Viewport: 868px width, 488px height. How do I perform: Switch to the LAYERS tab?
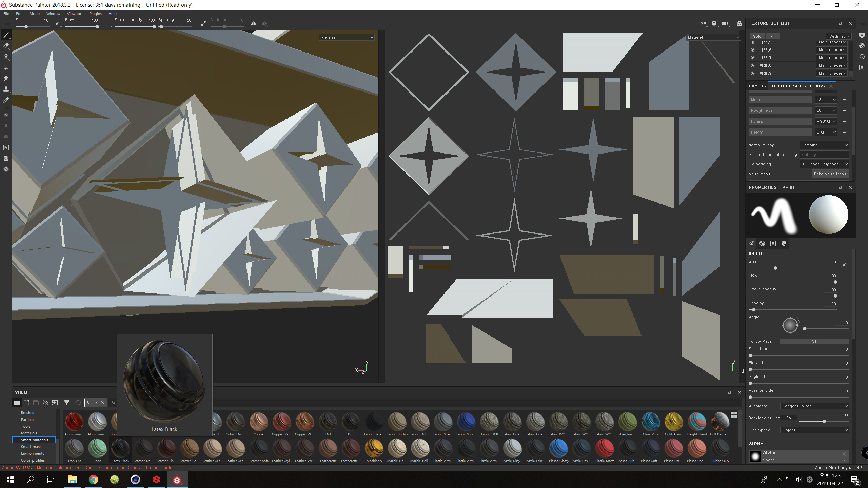pos(757,86)
